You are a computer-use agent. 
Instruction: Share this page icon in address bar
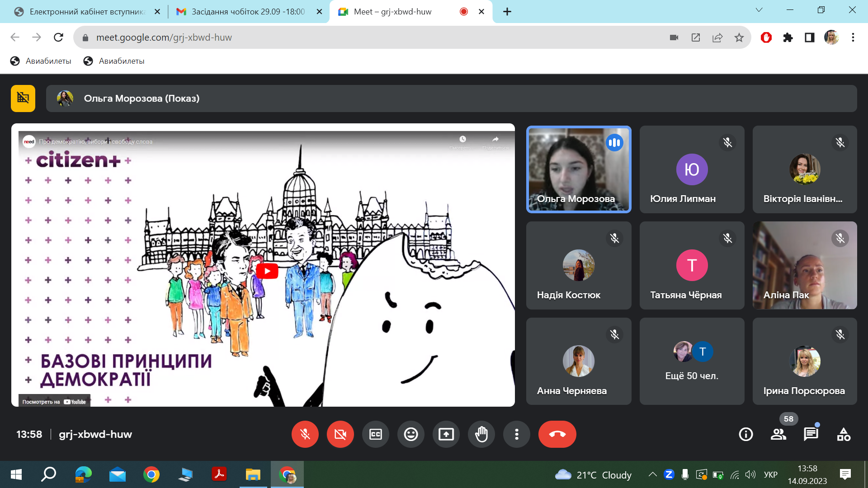tap(717, 38)
